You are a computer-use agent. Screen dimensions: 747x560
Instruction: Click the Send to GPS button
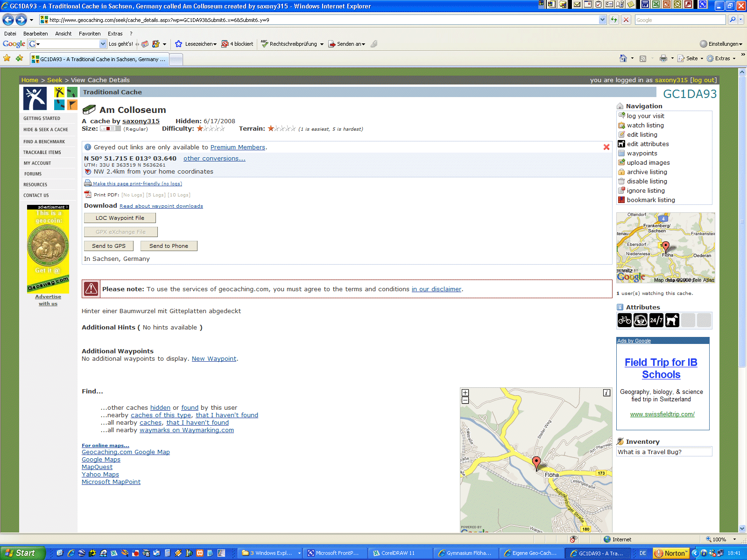tap(109, 246)
